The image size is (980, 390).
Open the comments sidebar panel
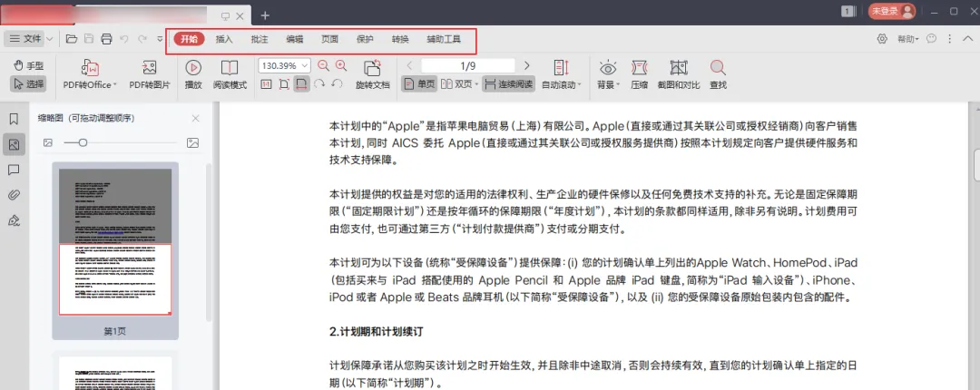point(14,170)
